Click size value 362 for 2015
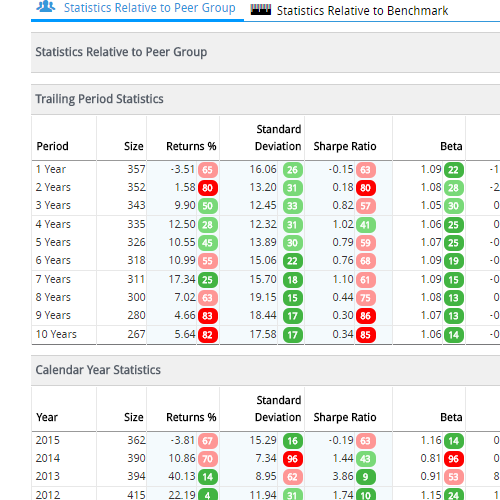The image size is (500, 500). (x=136, y=440)
